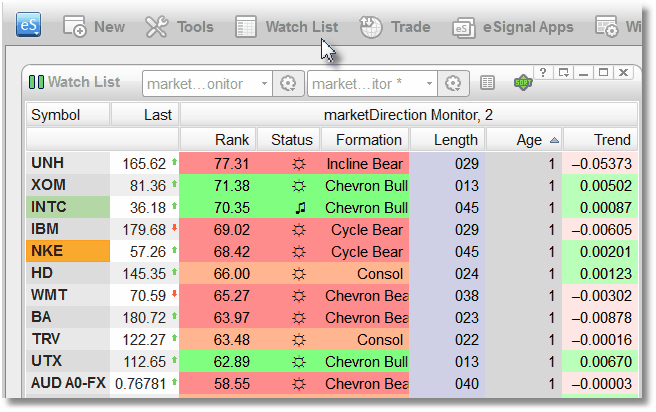
Task: Sort by the Status column header
Action: click(x=289, y=140)
